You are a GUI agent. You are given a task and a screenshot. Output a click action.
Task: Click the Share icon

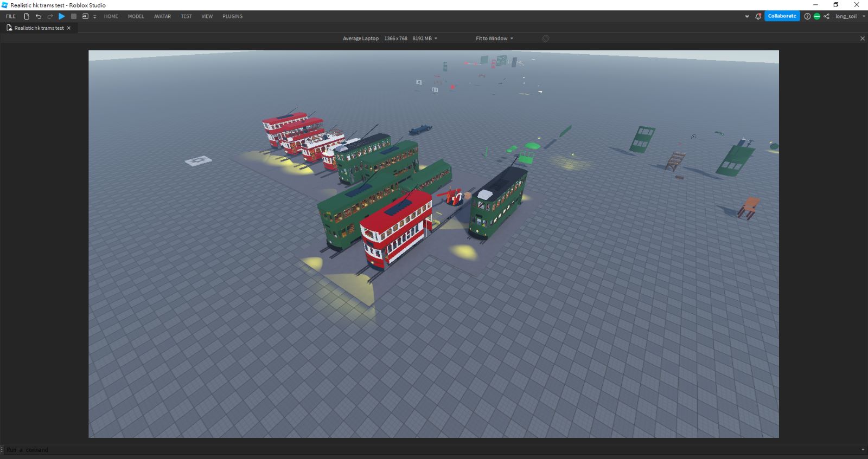(826, 16)
